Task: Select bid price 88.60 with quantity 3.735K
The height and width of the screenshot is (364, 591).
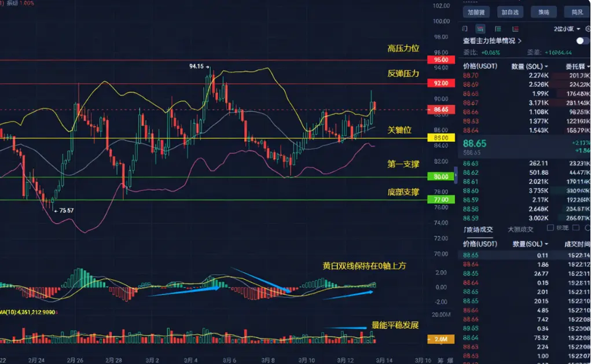Action: tap(471, 190)
